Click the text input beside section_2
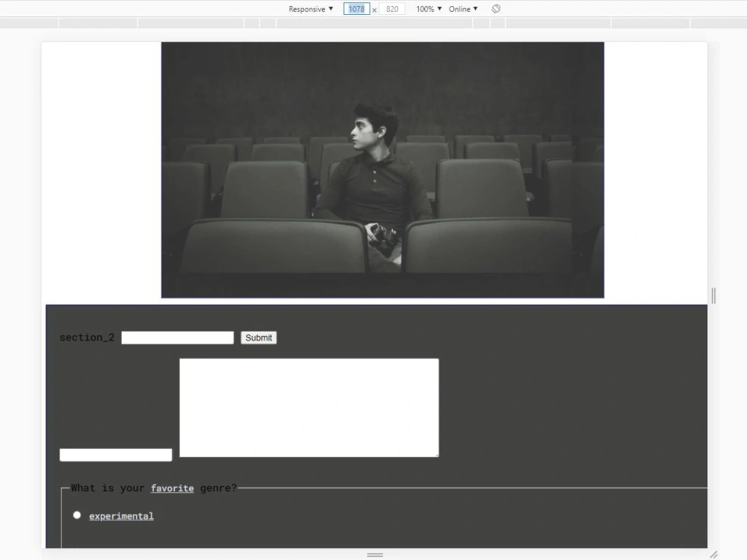The height and width of the screenshot is (560, 747). click(x=177, y=337)
